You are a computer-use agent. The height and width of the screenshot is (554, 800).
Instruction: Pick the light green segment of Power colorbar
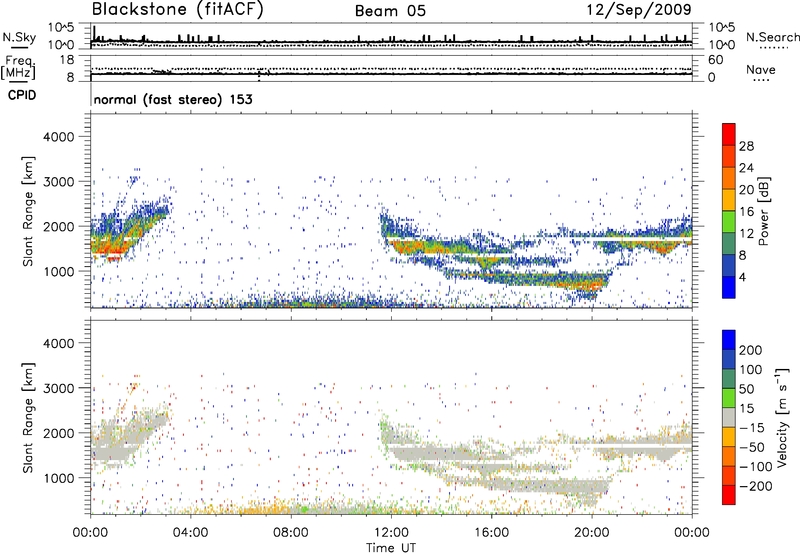point(729,222)
